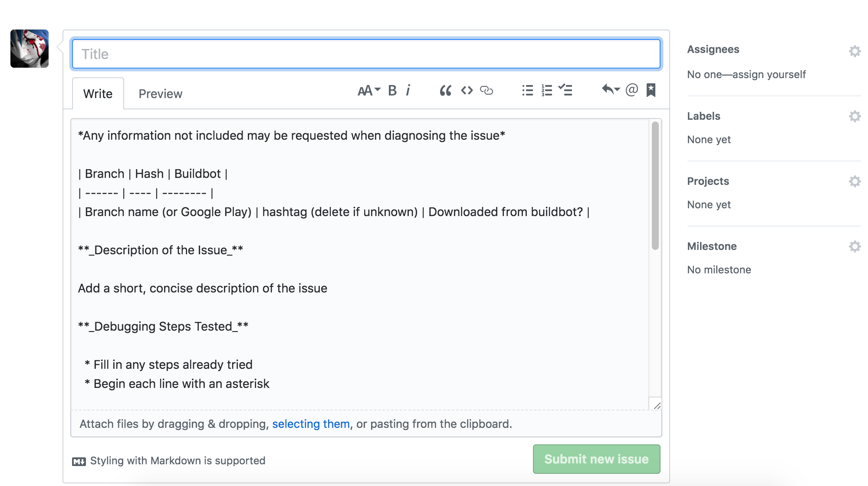Apply bold formatting in the toolbar
This screenshot has width=868, height=486.
click(x=392, y=90)
